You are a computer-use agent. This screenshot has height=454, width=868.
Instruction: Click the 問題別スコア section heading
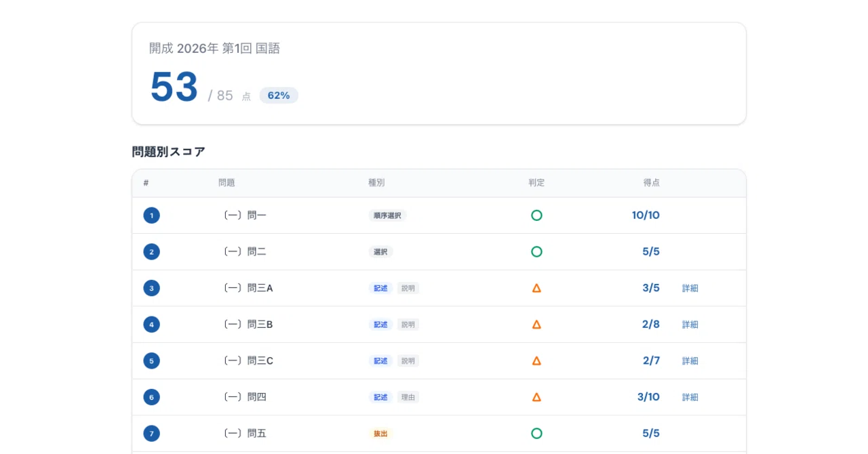pyautogui.click(x=169, y=152)
